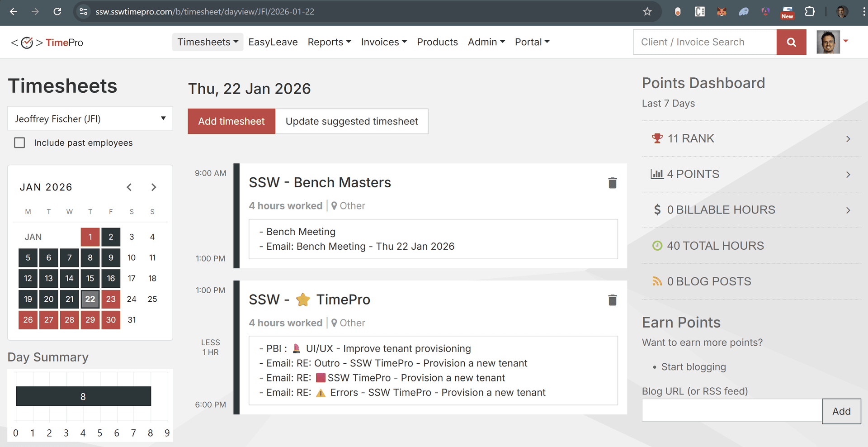Screen dimensions: 868x447
Task: Expand the 0 BILLABLE HOURS row chevron
Action: tap(848, 210)
